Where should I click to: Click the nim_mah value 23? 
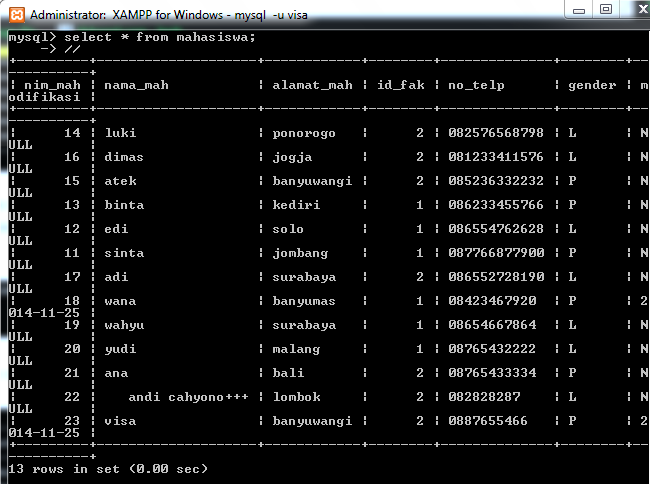pos(72,421)
